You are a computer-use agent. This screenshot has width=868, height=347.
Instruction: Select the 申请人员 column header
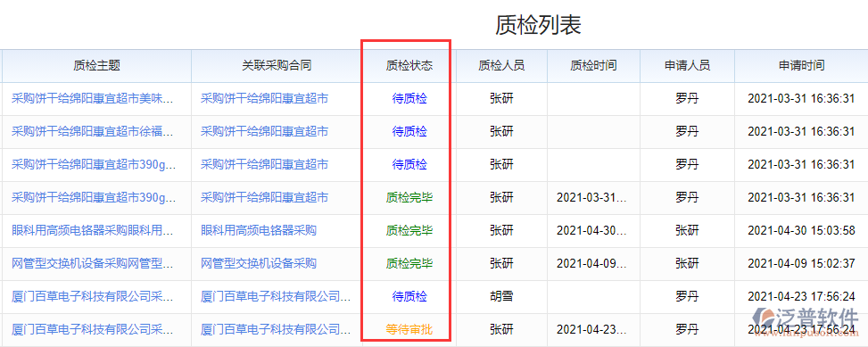tap(687, 65)
